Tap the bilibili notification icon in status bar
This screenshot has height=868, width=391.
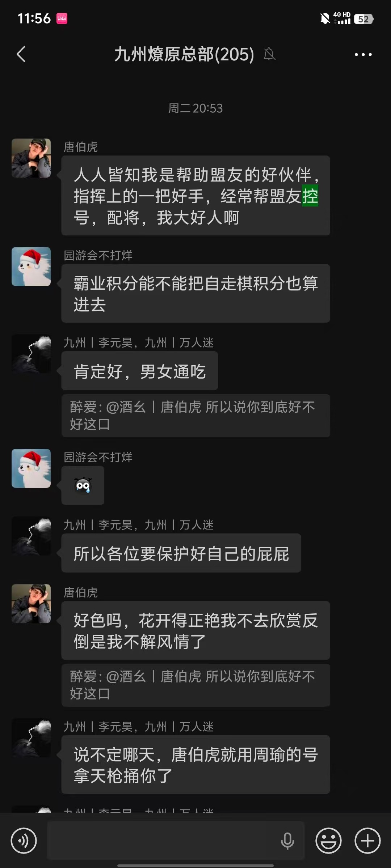point(62,18)
